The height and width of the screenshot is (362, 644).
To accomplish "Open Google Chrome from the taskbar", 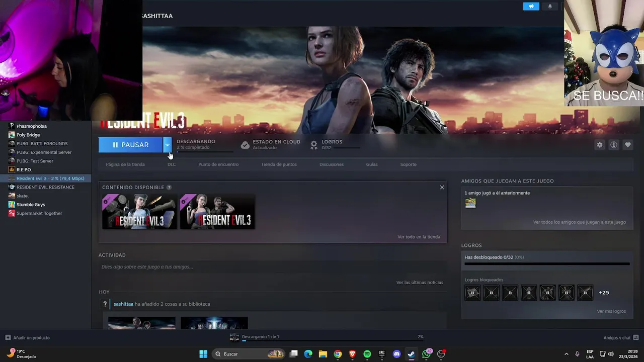I will click(x=338, y=354).
